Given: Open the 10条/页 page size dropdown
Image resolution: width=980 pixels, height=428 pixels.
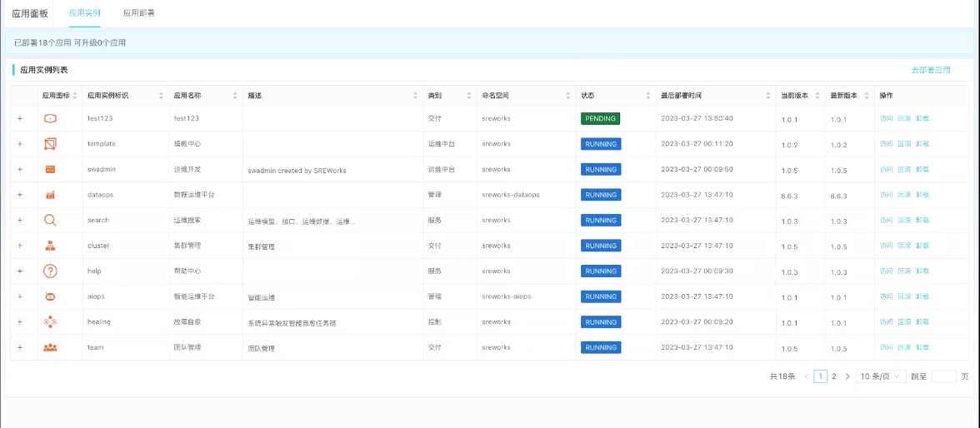Looking at the screenshot, I should [x=882, y=376].
